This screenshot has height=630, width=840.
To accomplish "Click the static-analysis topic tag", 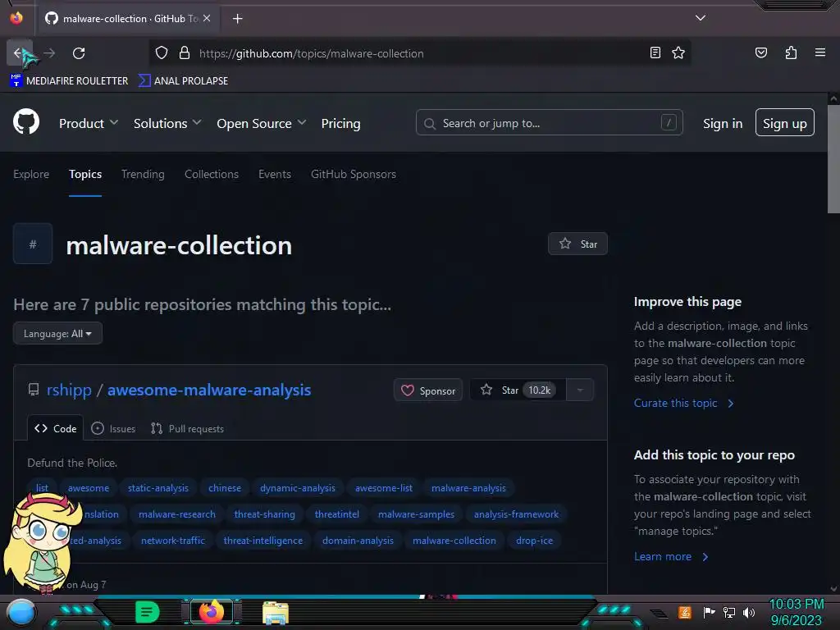I will pos(158,488).
